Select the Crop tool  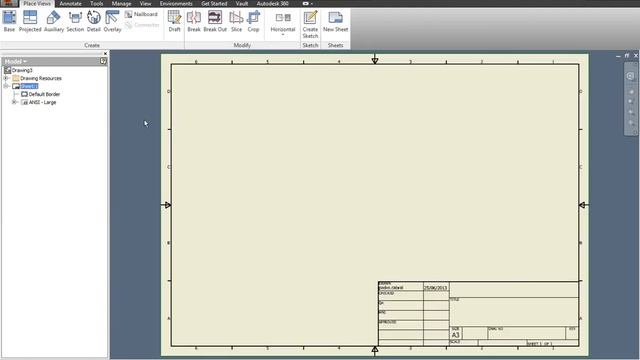(253, 22)
